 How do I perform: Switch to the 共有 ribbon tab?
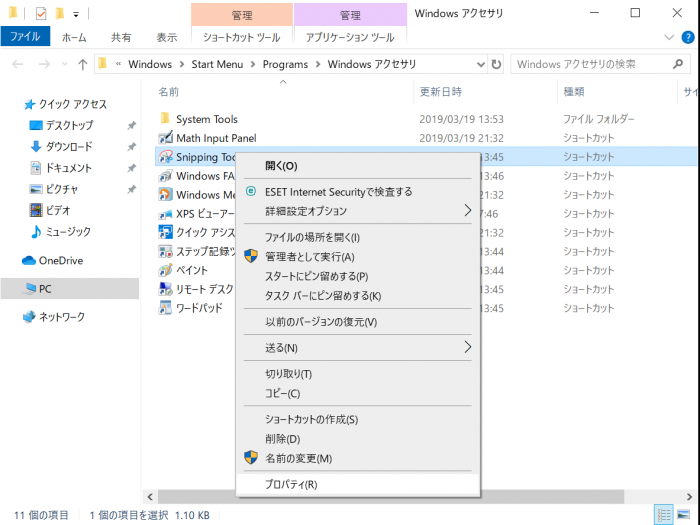point(121,38)
